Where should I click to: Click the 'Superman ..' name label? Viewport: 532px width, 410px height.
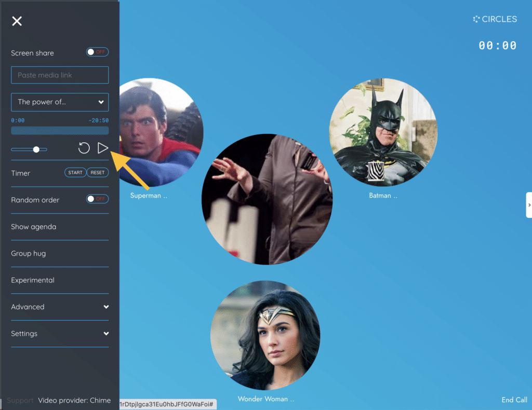tap(149, 196)
